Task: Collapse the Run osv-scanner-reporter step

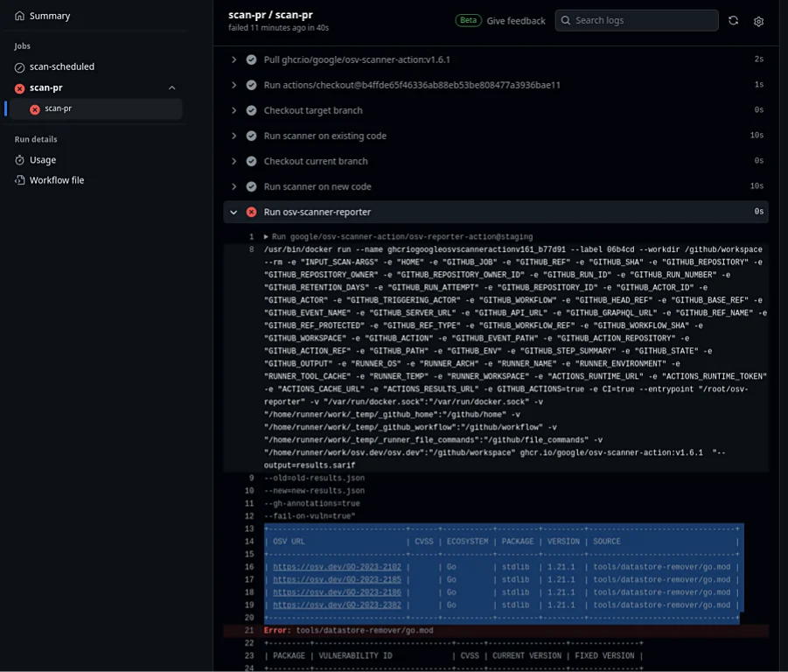Action: (x=234, y=212)
